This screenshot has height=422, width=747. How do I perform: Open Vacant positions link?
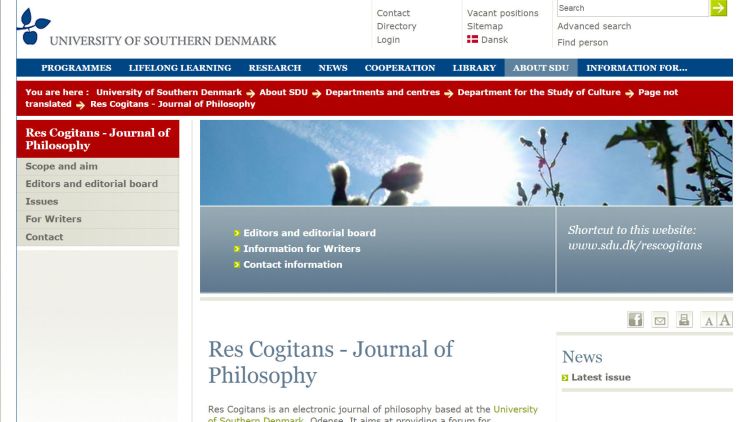click(x=503, y=13)
